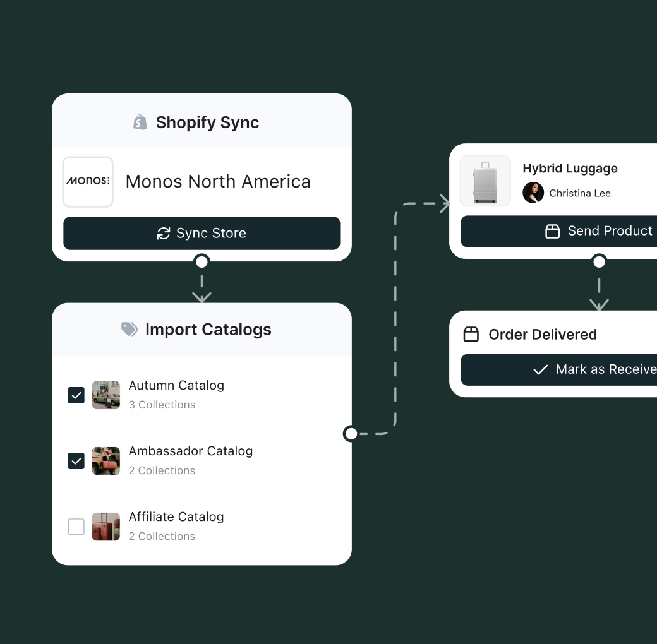
Task: Click the connector node beside Import Catalogs
Action: 351,434
